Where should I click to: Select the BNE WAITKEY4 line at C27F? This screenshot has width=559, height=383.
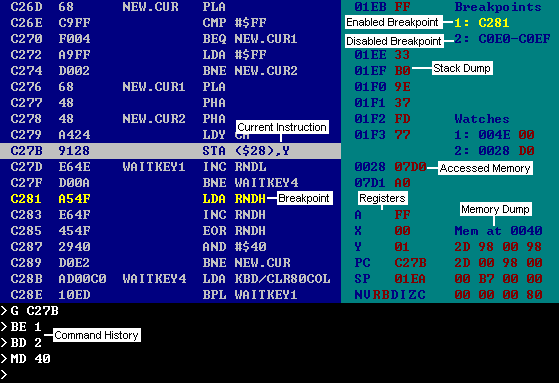pos(250,183)
